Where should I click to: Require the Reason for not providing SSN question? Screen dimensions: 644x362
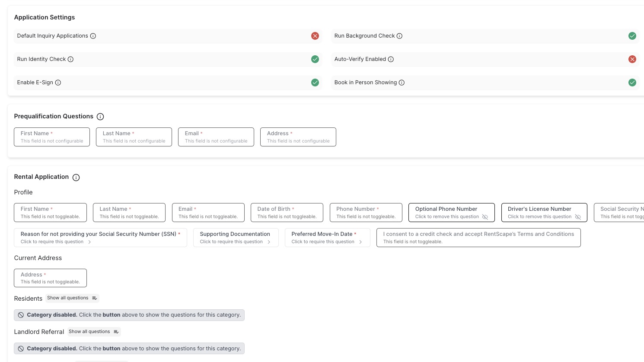click(100, 238)
